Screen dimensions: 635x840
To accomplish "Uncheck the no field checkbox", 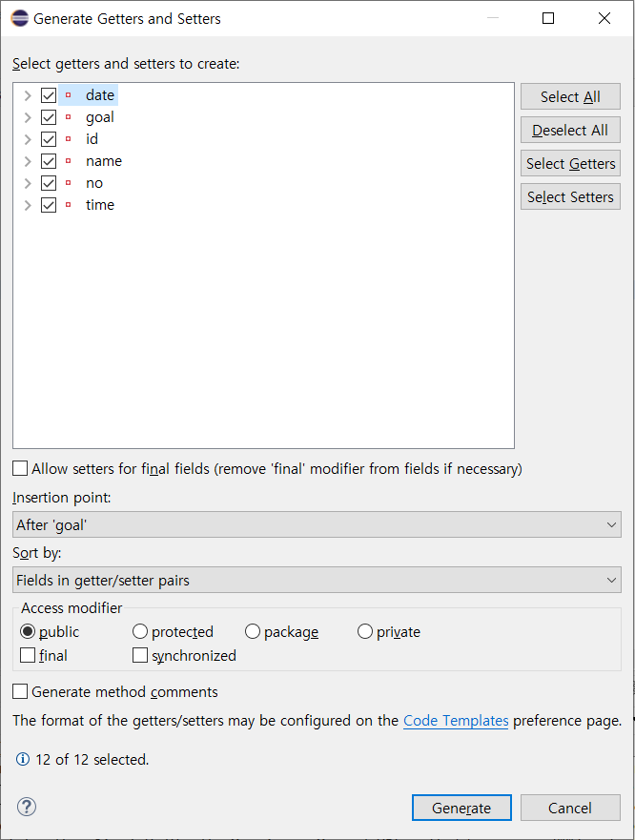I will pos(49,183).
